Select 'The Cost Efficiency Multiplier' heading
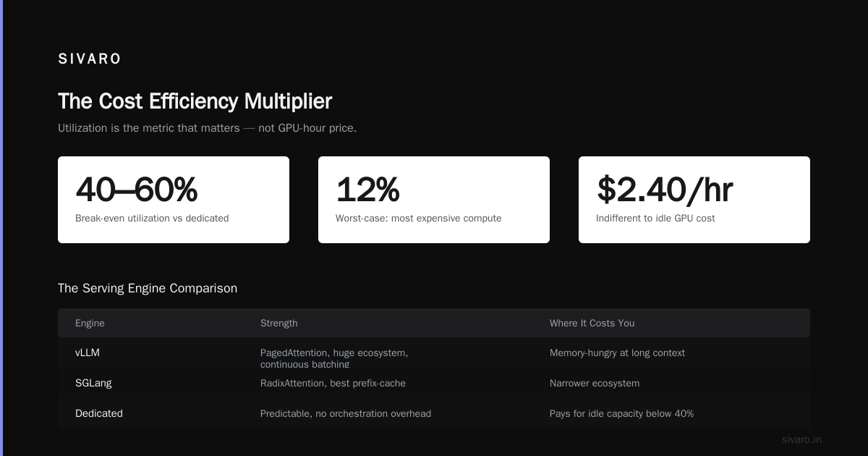This screenshot has height=456, width=868. coord(195,101)
